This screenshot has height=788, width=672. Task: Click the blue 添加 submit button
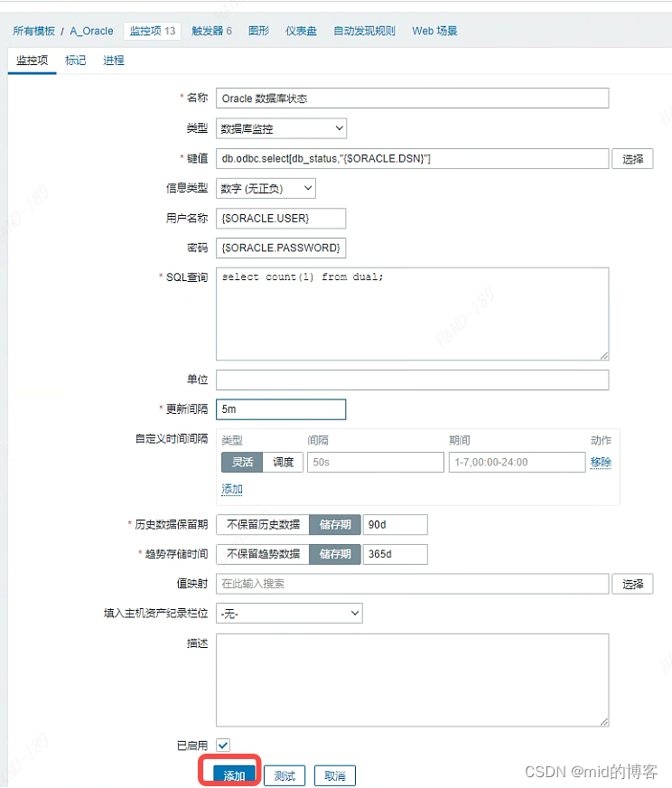234,775
